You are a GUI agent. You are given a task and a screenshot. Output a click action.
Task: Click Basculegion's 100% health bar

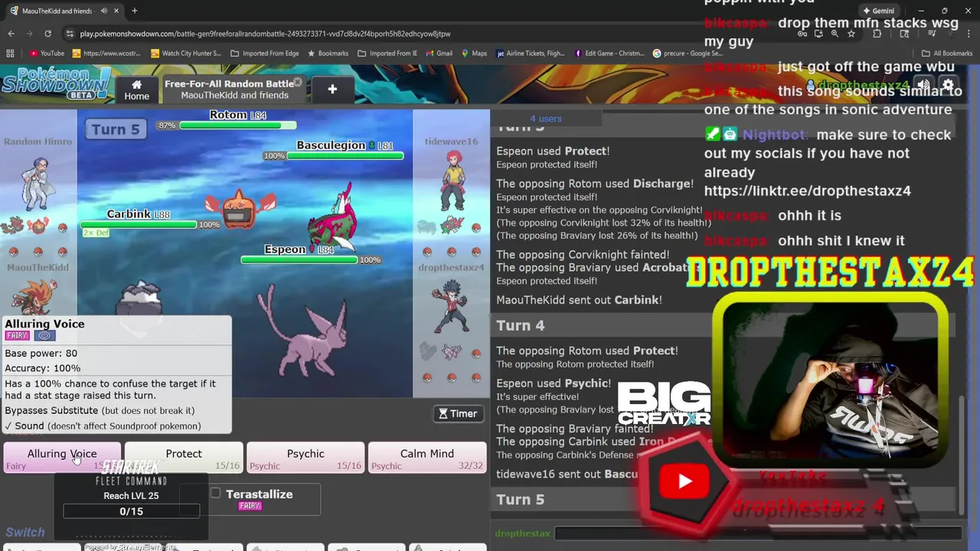click(345, 155)
